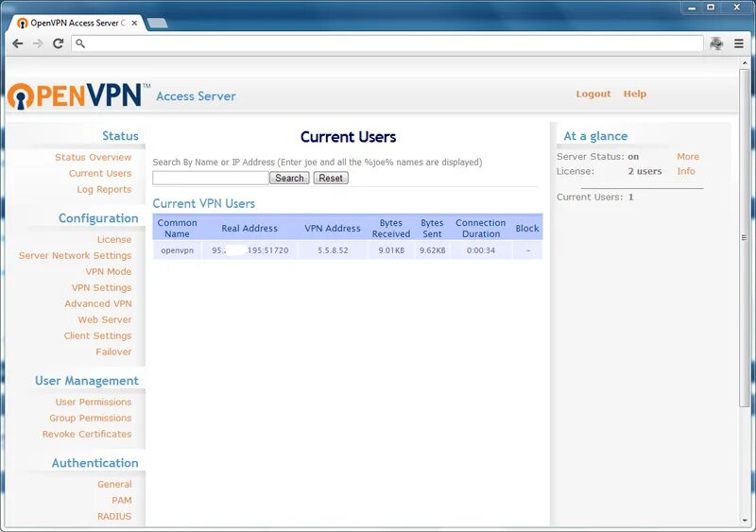
Task: Click the Real Address column header
Action: 249,228
